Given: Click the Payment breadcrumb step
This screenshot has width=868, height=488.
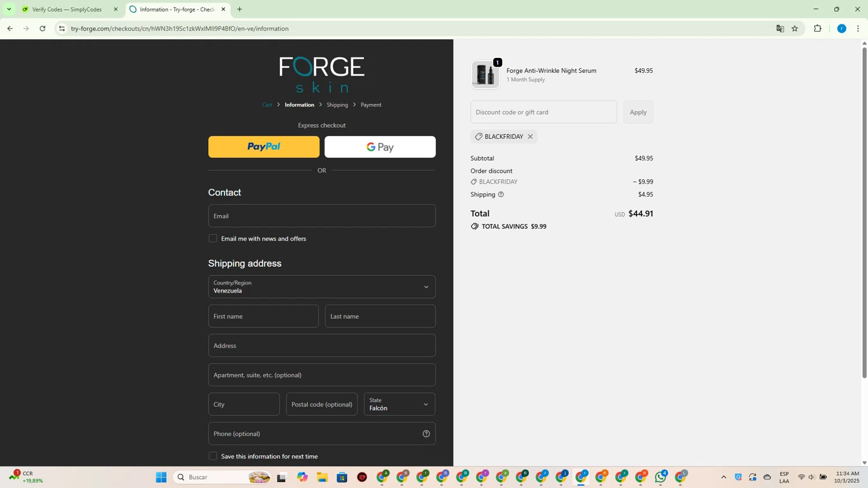Looking at the screenshot, I should [371, 105].
